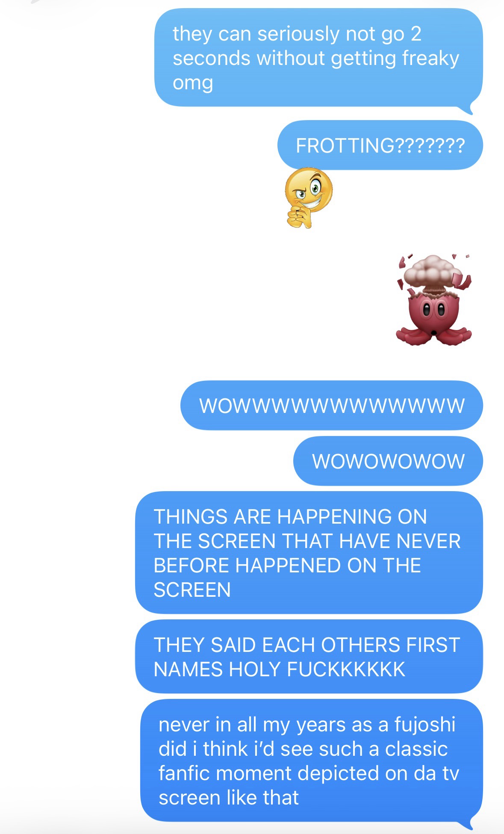Select the "FROTTING???????" message bubble
Image resolution: width=504 pixels, height=834 pixels.
(x=380, y=145)
